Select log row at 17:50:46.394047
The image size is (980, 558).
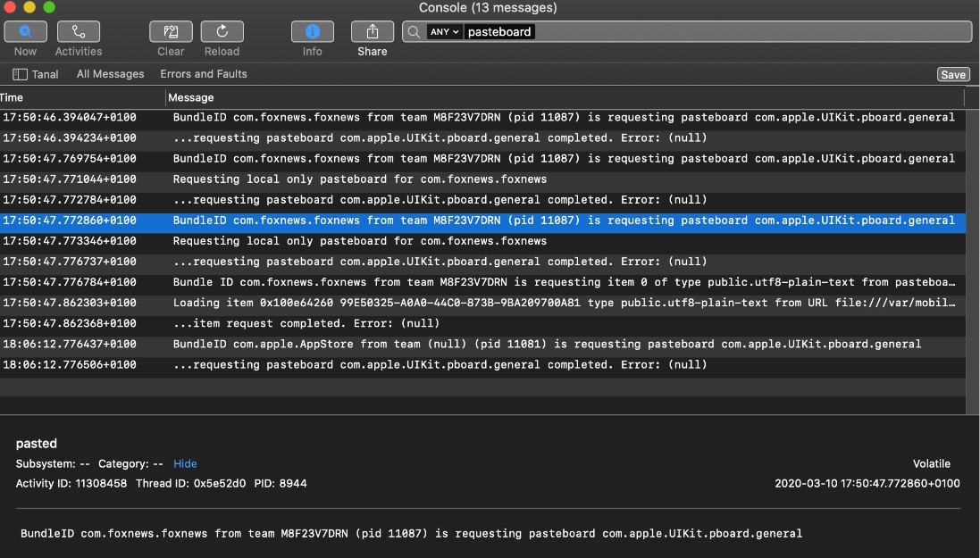(x=482, y=118)
